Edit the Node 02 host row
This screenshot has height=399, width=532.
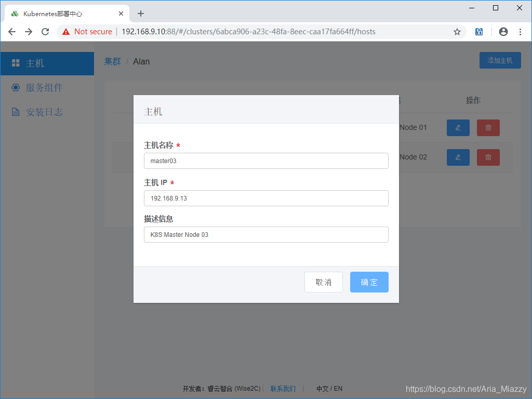458,157
